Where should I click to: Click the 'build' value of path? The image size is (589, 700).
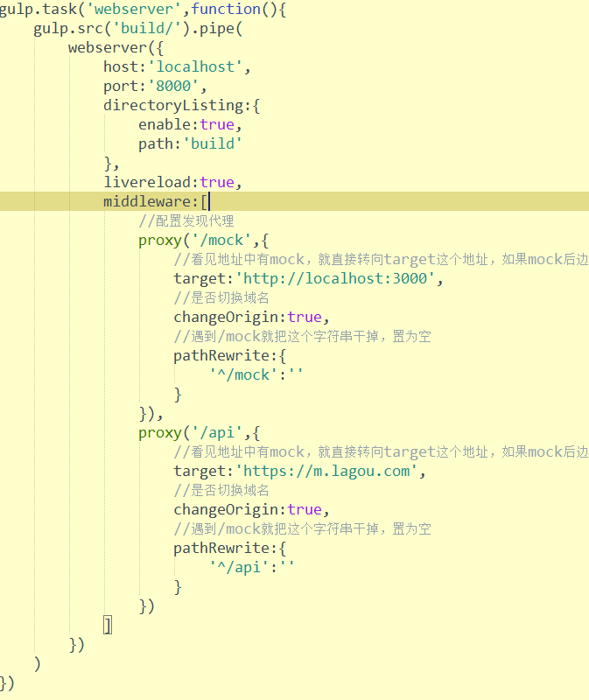213,143
